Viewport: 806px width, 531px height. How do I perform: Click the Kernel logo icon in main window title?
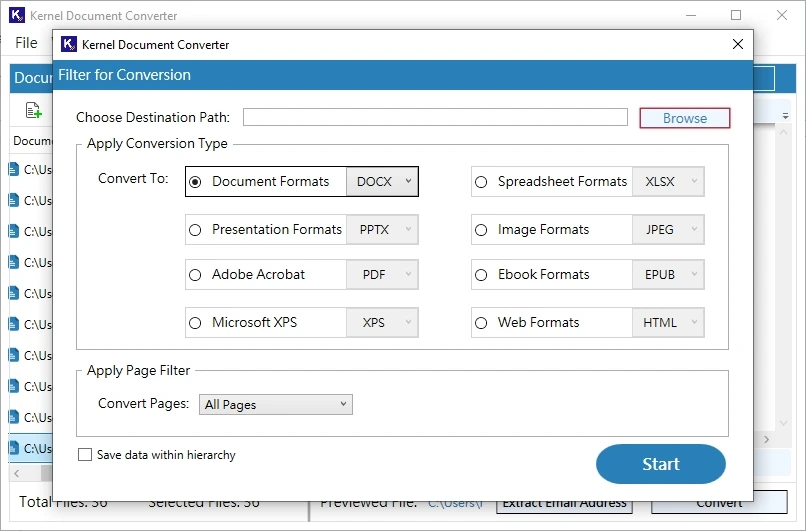(x=16, y=15)
